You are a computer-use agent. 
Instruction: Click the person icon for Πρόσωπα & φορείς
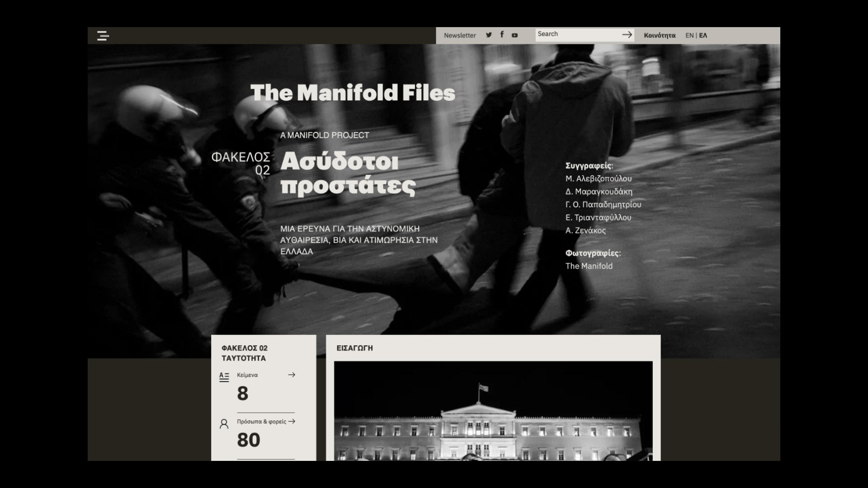[224, 424]
